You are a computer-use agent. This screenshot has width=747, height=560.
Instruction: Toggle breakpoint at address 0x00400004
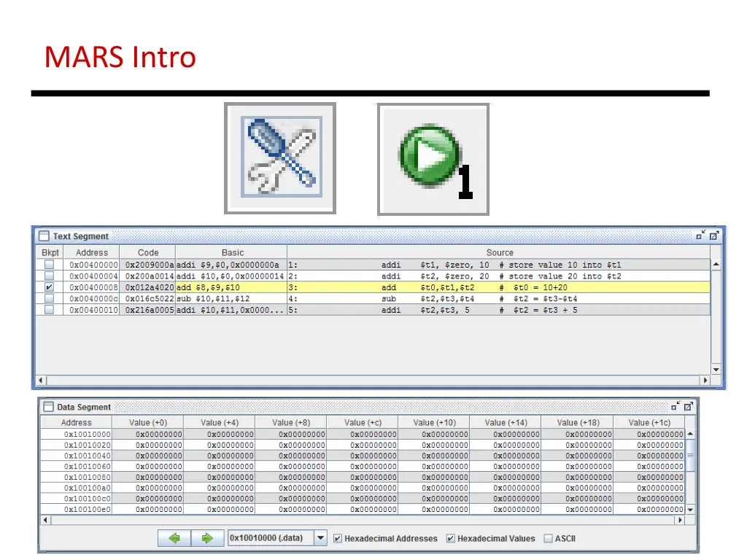click(49, 276)
